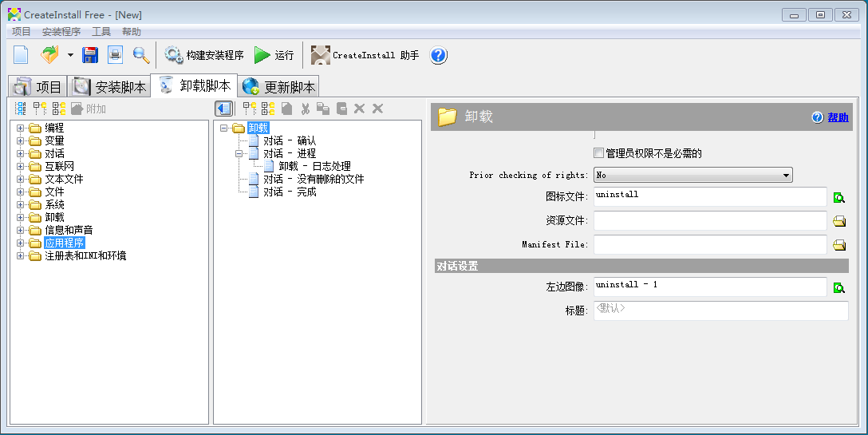Image resolution: width=868 pixels, height=435 pixels.
Task: Browse for 图标文件 icon file
Action: click(x=839, y=198)
